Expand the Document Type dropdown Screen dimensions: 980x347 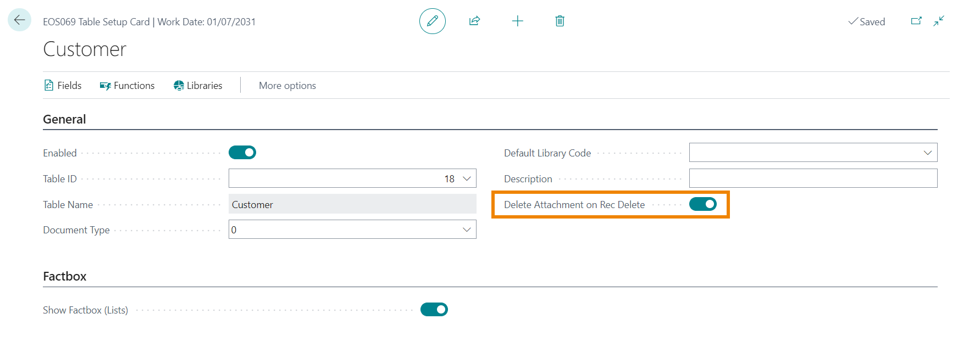click(467, 230)
